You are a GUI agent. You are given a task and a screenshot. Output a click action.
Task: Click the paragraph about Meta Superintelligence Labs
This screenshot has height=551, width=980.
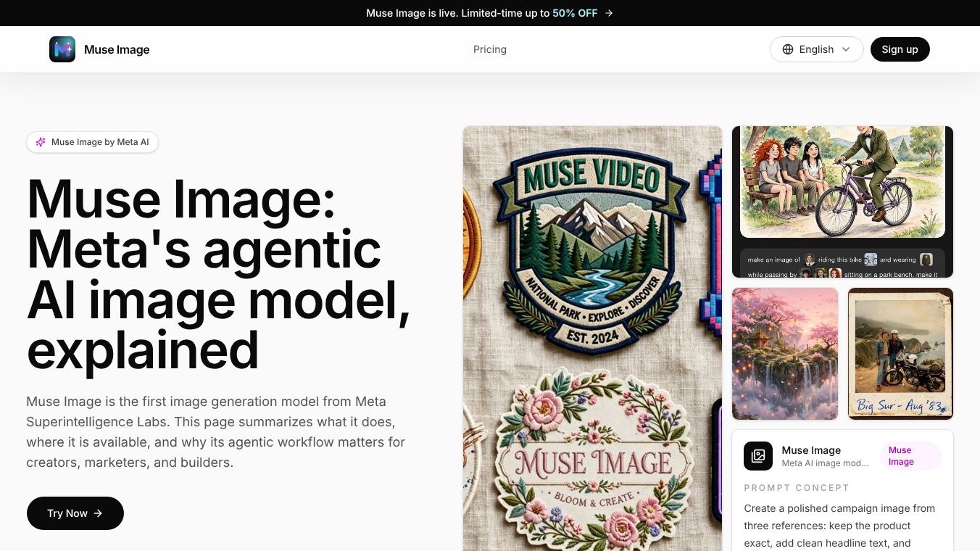tap(216, 432)
